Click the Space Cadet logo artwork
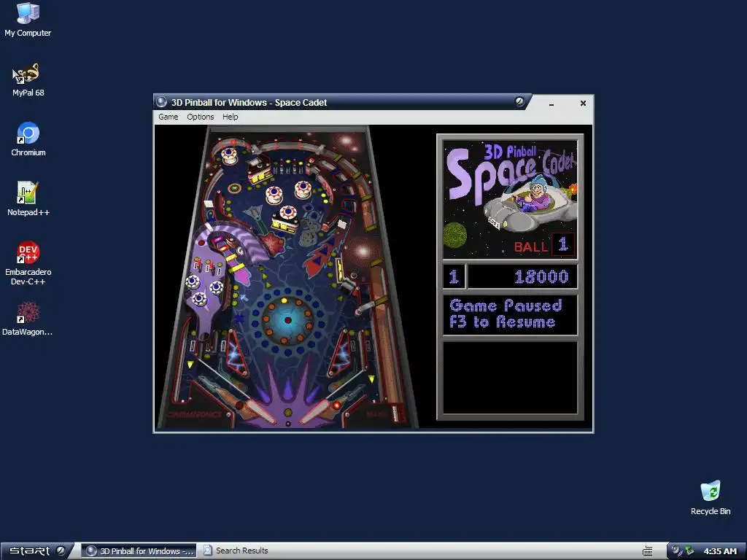 click(510, 199)
